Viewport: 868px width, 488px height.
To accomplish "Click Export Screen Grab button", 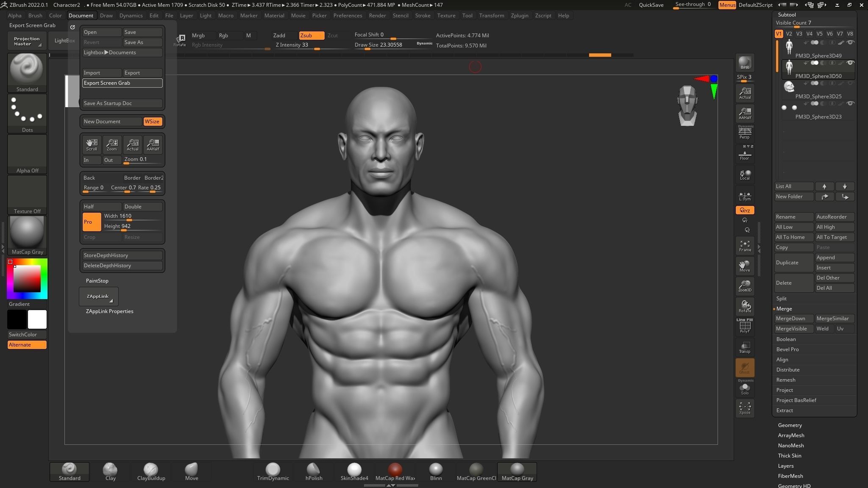I will pyautogui.click(x=122, y=83).
